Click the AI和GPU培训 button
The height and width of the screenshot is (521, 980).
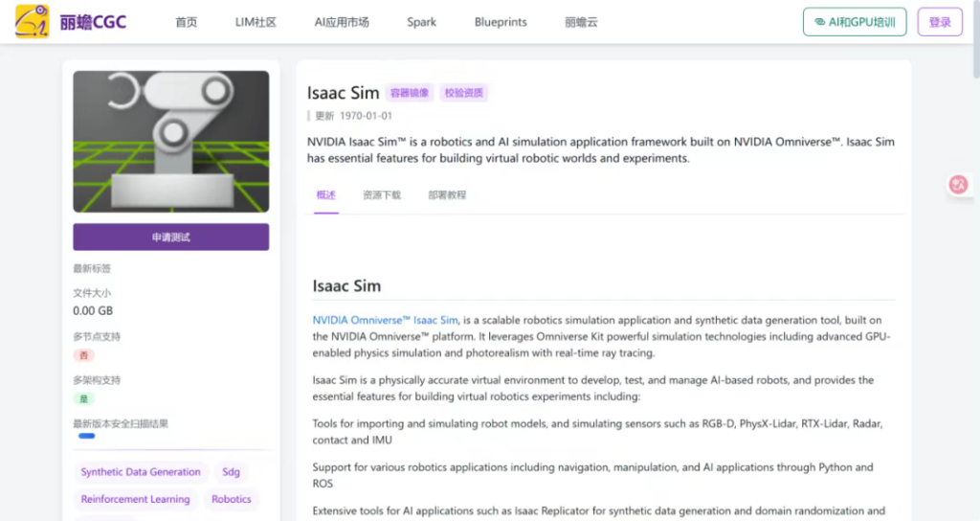tap(854, 22)
